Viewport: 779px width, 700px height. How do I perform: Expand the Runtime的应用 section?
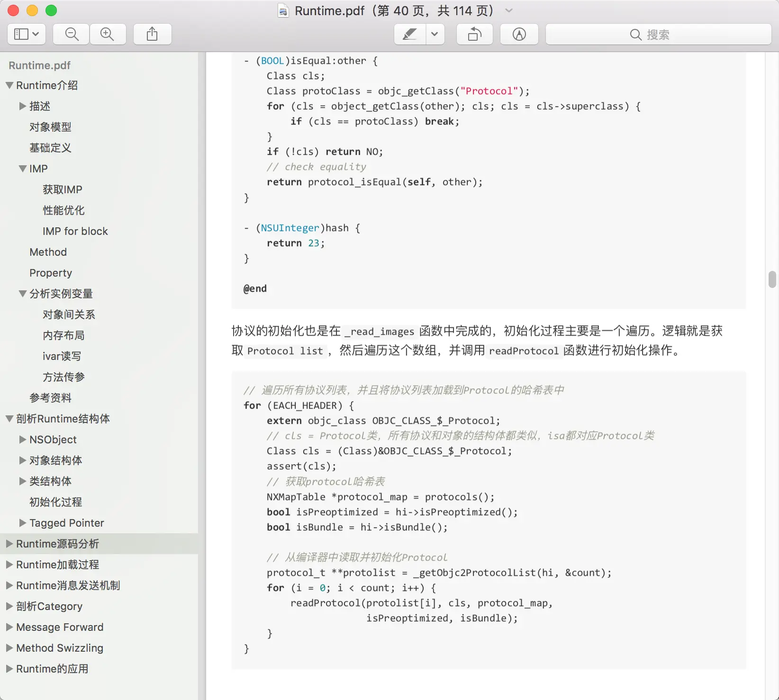[9, 669]
